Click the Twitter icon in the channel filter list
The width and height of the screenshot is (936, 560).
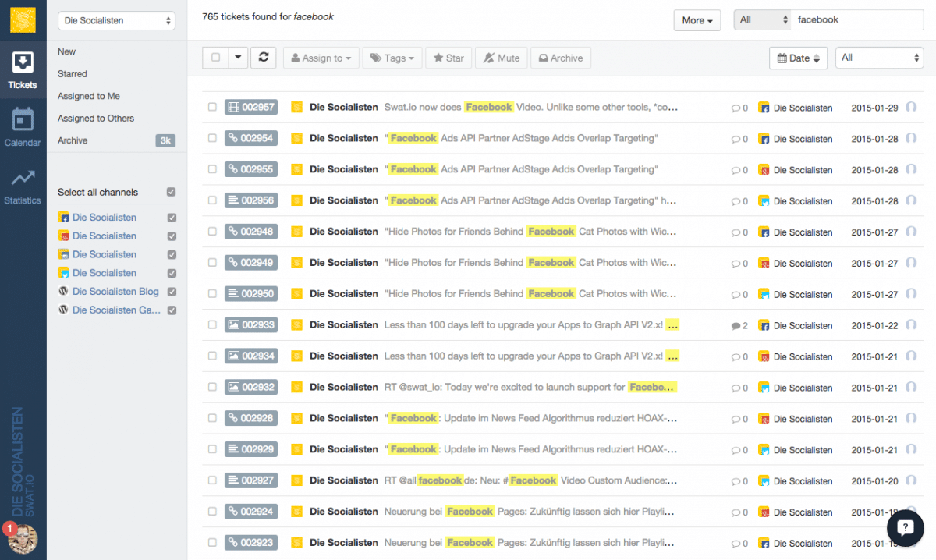pyautogui.click(x=64, y=274)
